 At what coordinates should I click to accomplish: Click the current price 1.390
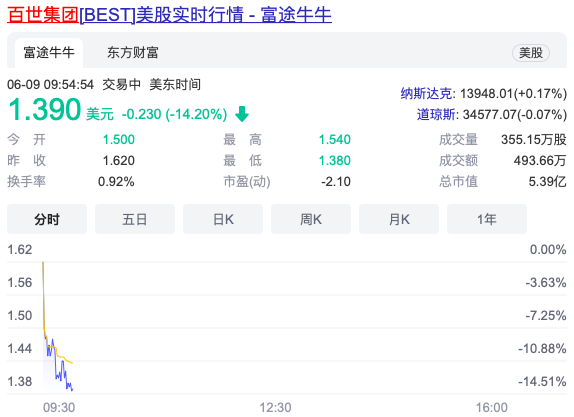pos(44,109)
